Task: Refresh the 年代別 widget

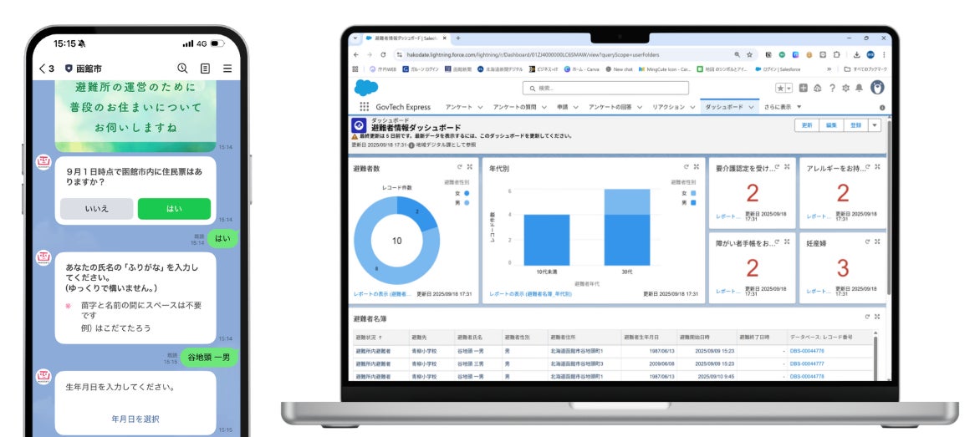Action: (x=686, y=166)
